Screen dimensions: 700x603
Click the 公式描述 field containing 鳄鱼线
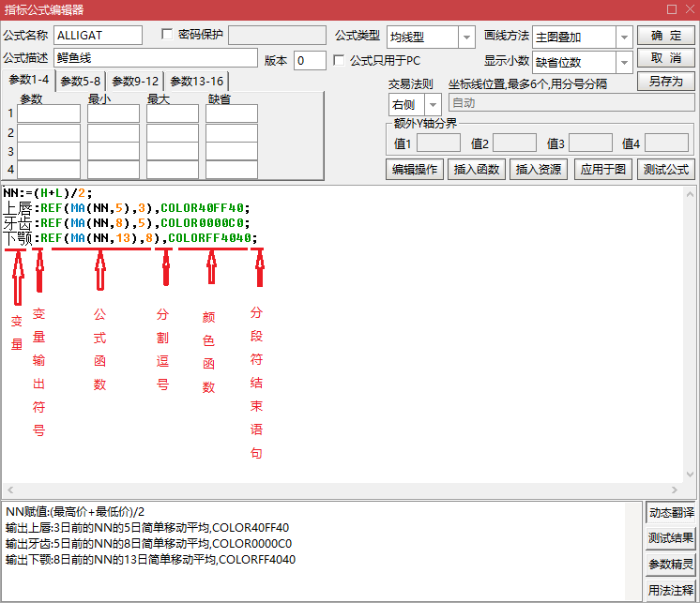coord(155,59)
